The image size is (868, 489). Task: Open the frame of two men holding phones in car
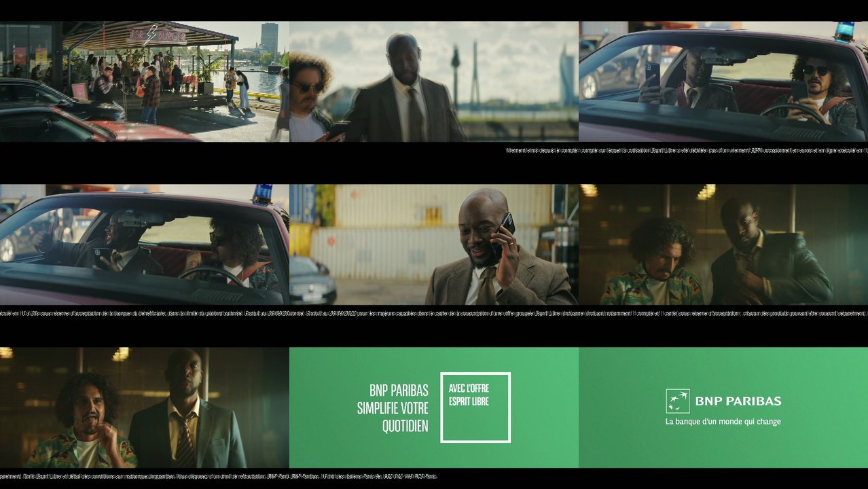(723, 81)
